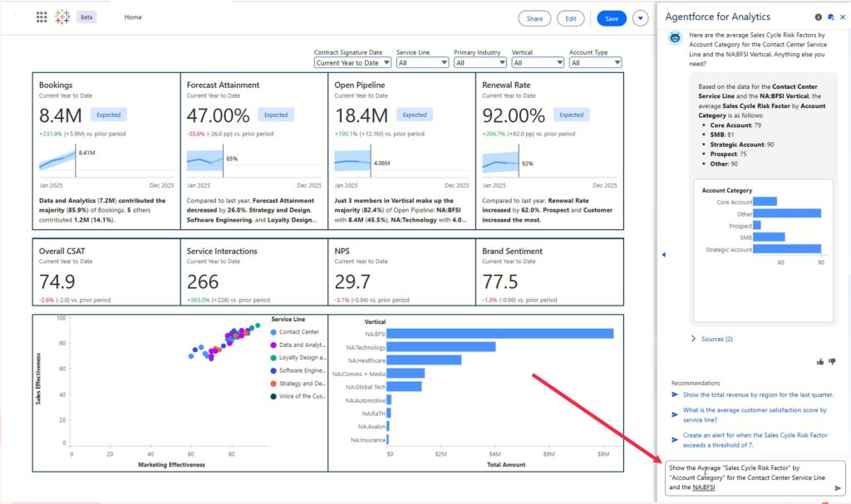The image size is (851, 504).
Task: Select 'Show the total revenue by region' recommendation
Action: [758, 395]
